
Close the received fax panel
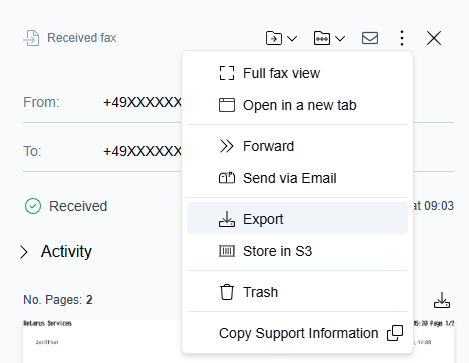pyautogui.click(x=434, y=38)
